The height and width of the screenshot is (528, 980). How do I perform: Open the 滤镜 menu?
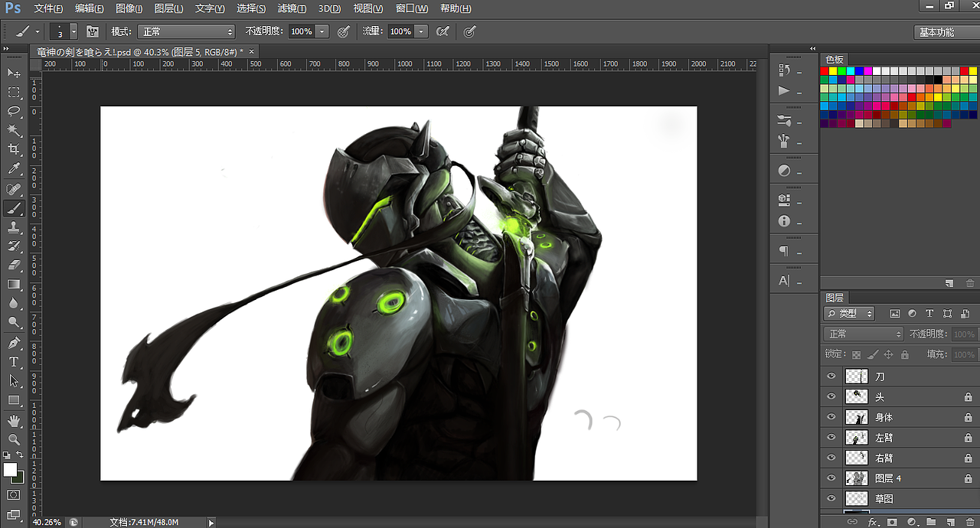tap(292, 8)
